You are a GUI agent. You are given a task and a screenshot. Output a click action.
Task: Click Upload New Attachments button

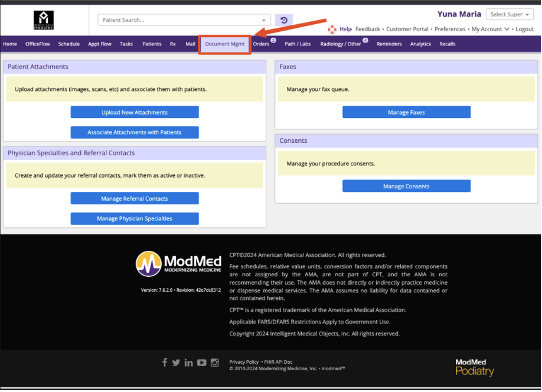[135, 112]
